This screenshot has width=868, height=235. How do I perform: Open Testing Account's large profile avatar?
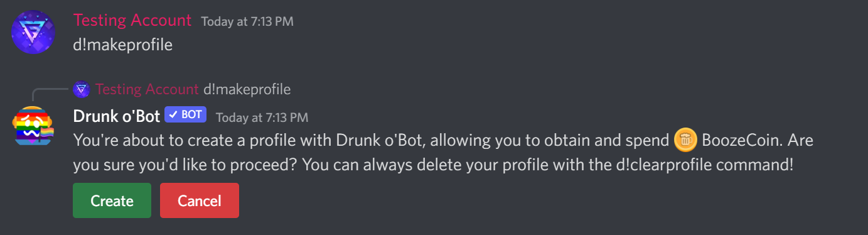pos(33,31)
